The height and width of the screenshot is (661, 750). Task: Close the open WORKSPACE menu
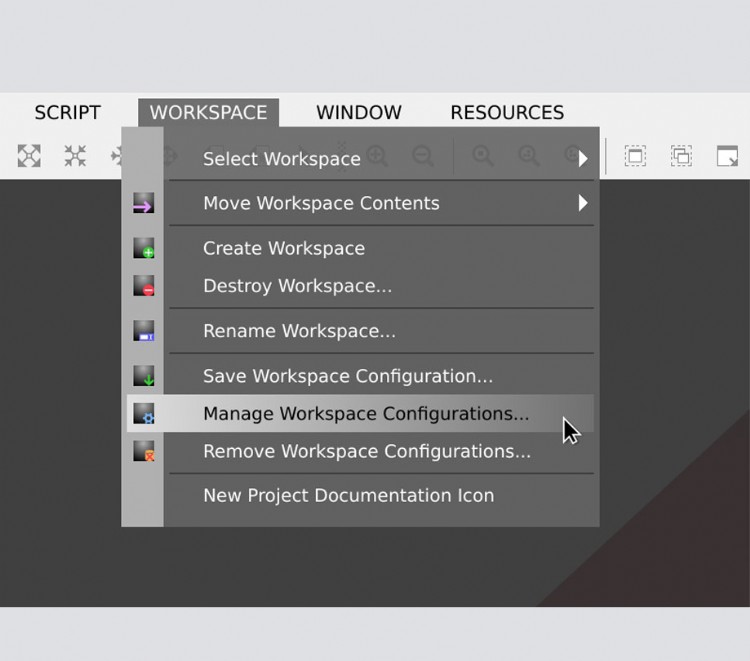coord(208,113)
